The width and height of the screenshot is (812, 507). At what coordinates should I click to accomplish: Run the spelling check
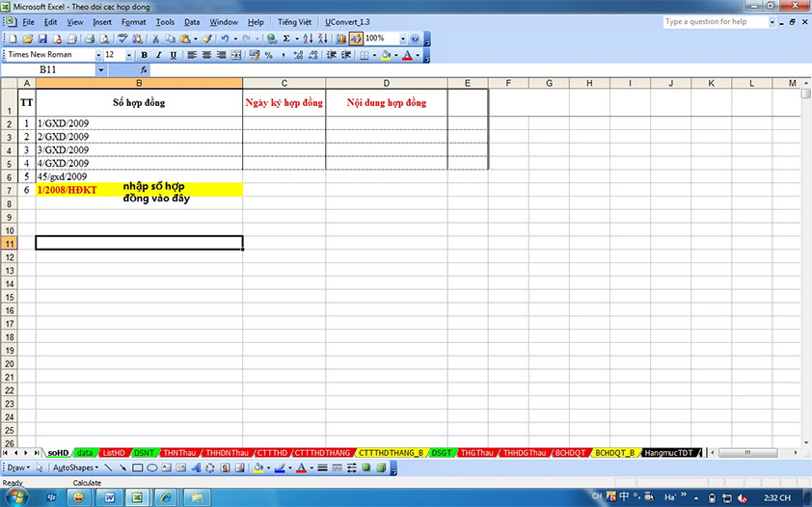click(122, 39)
